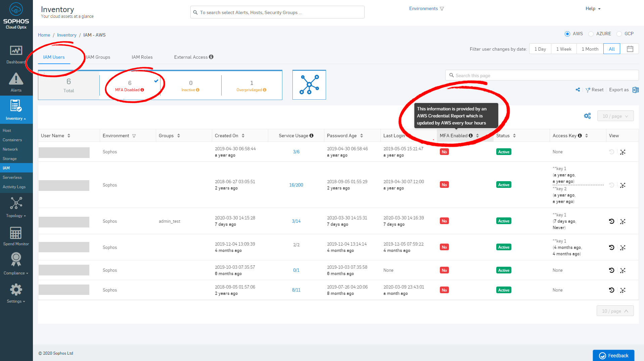The height and width of the screenshot is (361, 644).
Task: Select the GCP radio button
Action: click(x=619, y=34)
